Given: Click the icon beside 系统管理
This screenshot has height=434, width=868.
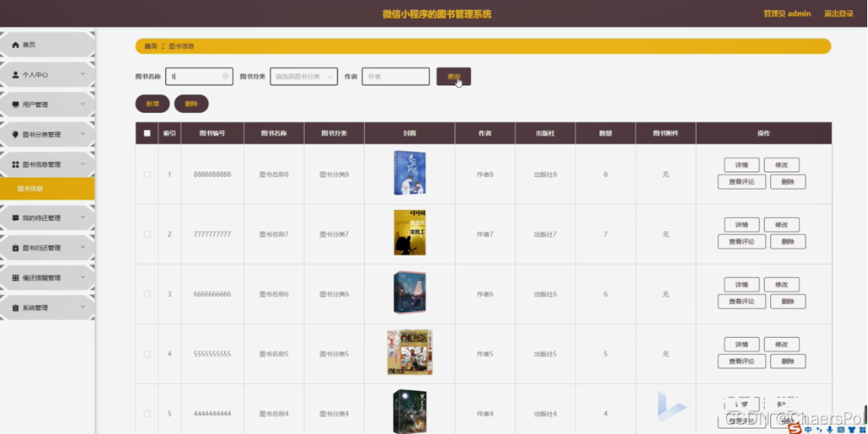Looking at the screenshot, I should tap(16, 308).
